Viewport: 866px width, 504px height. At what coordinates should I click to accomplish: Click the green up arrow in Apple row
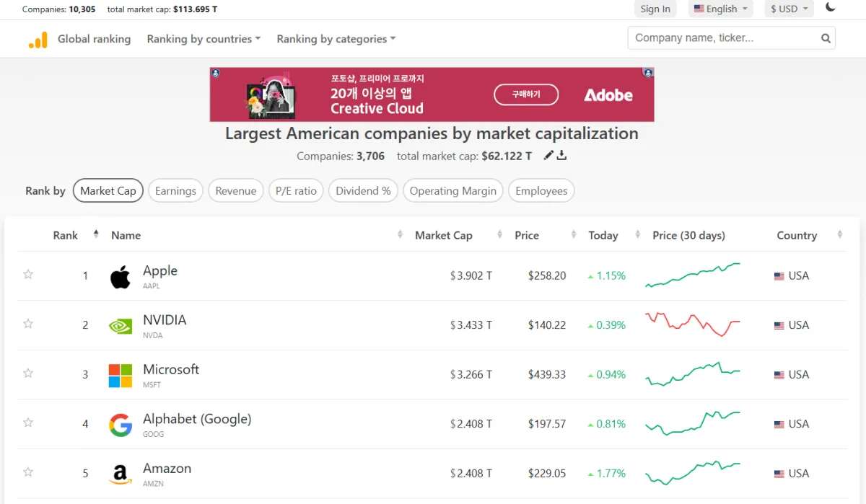click(x=590, y=276)
